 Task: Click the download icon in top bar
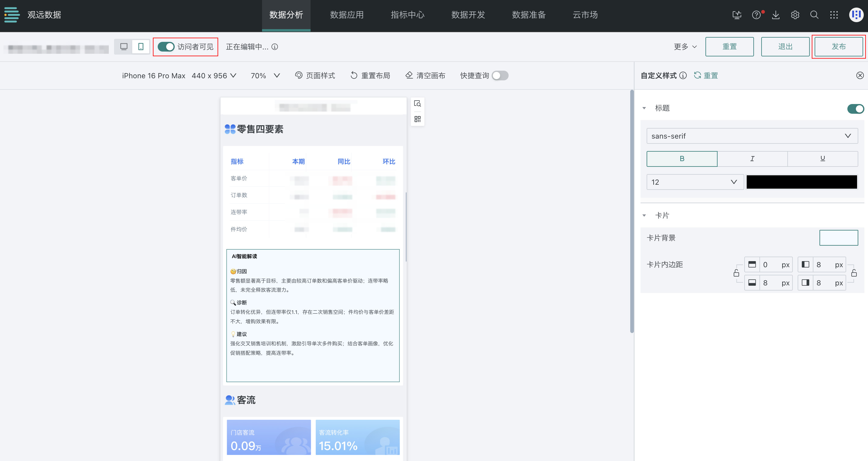pyautogui.click(x=776, y=15)
